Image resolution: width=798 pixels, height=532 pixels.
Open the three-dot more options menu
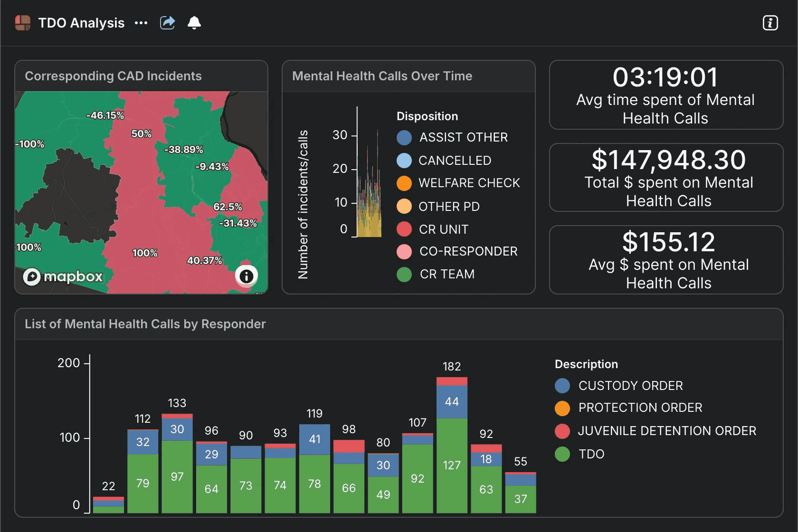141,23
